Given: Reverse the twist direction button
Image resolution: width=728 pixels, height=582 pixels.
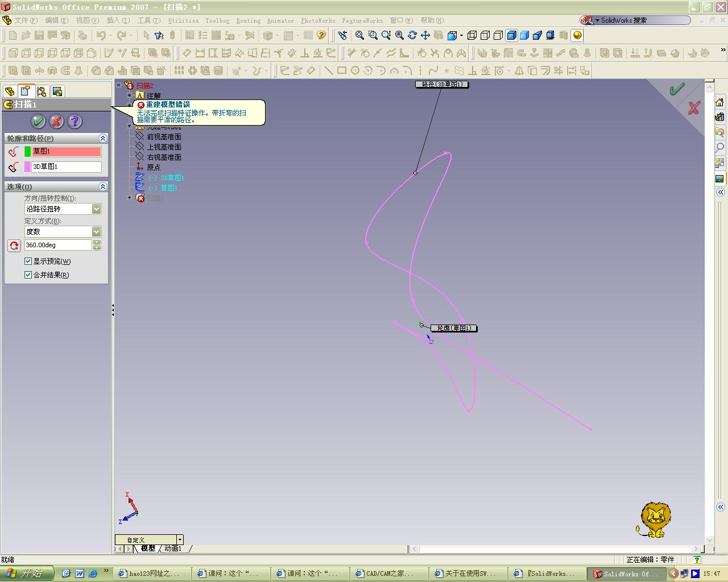Looking at the screenshot, I should tap(14, 246).
